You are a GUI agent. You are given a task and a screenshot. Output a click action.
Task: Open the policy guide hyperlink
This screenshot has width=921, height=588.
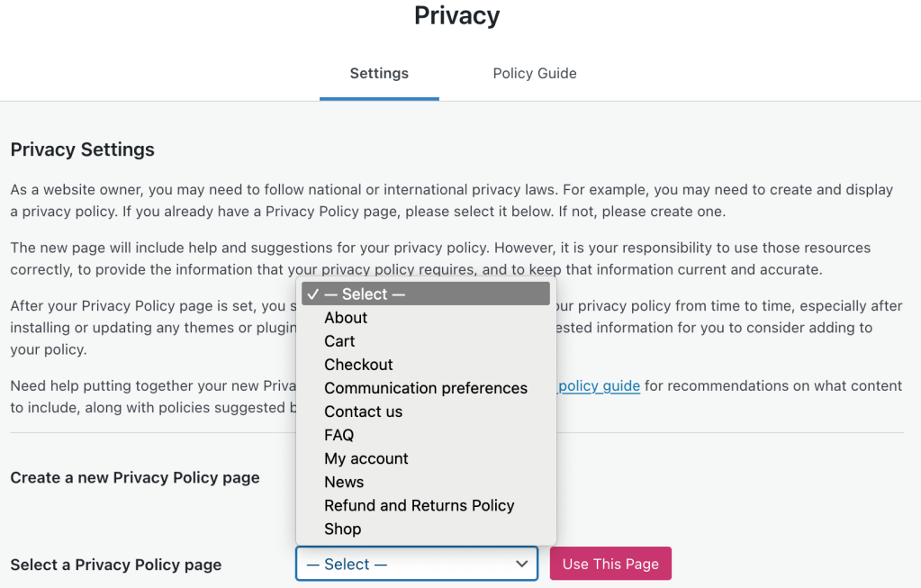click(x=599, y=386)
